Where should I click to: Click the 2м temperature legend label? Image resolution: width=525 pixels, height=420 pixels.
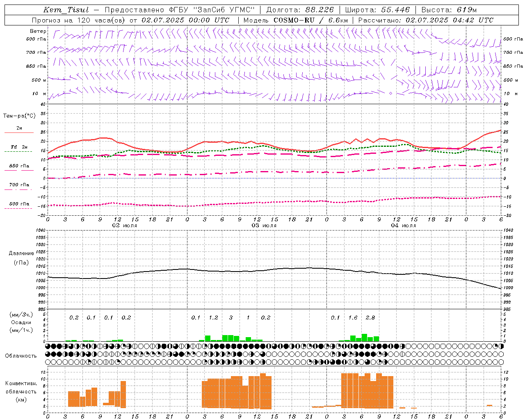point(19,128)
